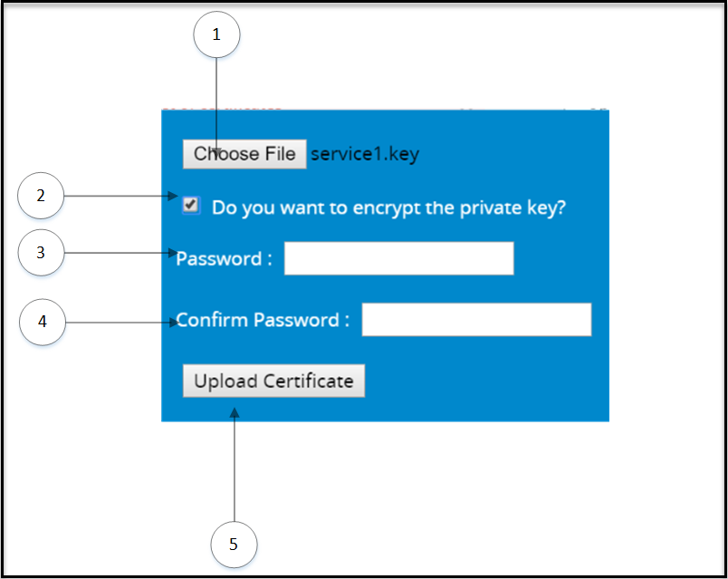Click the 'Password :' label text

(x=224, y=258)
